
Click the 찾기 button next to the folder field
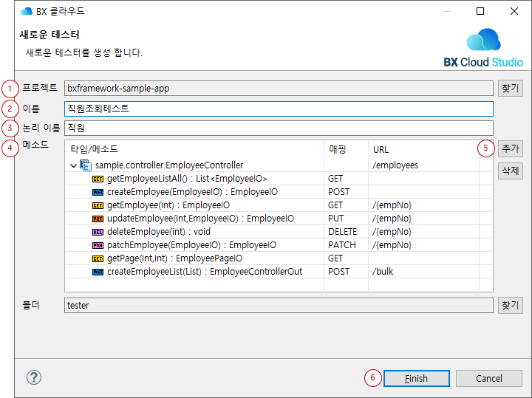tap(510, 305)
